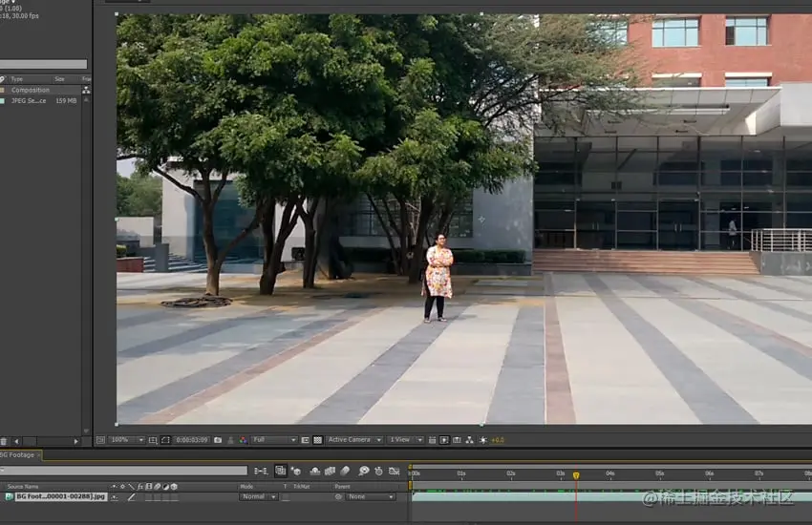Viewport: 812px width, 525px height.
Task: Open resolution dropdown set to Full
Action: click(274, 440)
